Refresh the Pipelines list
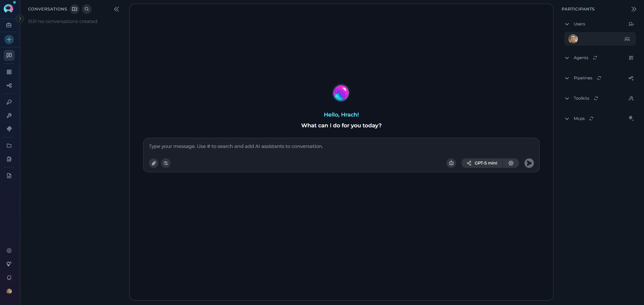644x305 pixels. [x=598, y=78]
